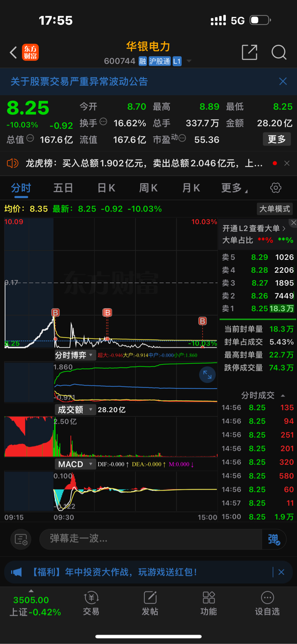Tap the share export icon

[249, 52]
